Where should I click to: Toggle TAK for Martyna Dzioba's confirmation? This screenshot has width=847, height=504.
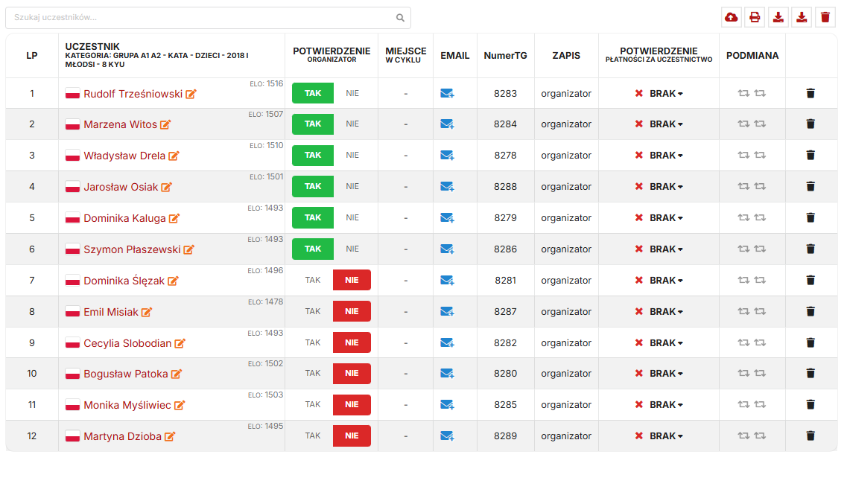point(313,436)
